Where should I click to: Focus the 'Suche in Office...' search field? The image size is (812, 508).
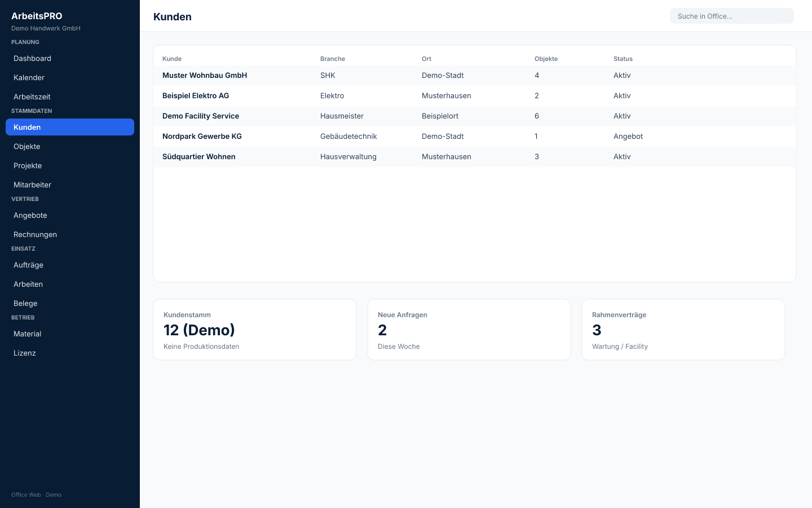[732, 16]
